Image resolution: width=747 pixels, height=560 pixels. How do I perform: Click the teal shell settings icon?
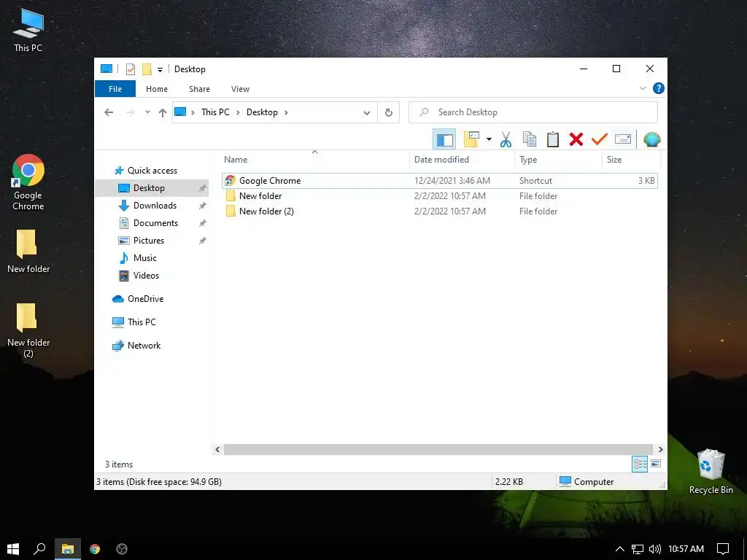651,139
